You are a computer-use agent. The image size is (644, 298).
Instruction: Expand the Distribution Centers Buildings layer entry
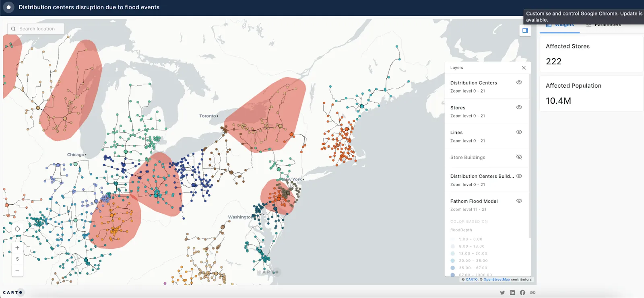(x=482, y=176)
